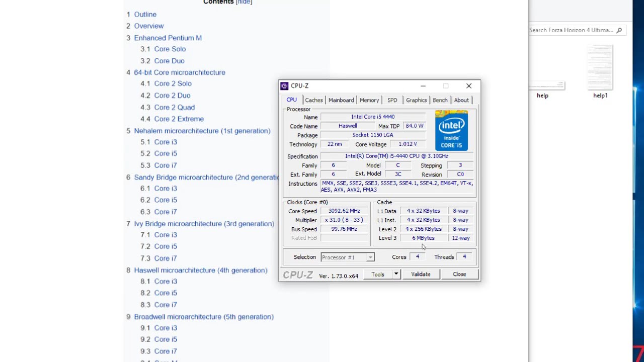Click the 3092.62 MHz core speed value
This screenshot has height=362, width=644.
coord(344,211)
